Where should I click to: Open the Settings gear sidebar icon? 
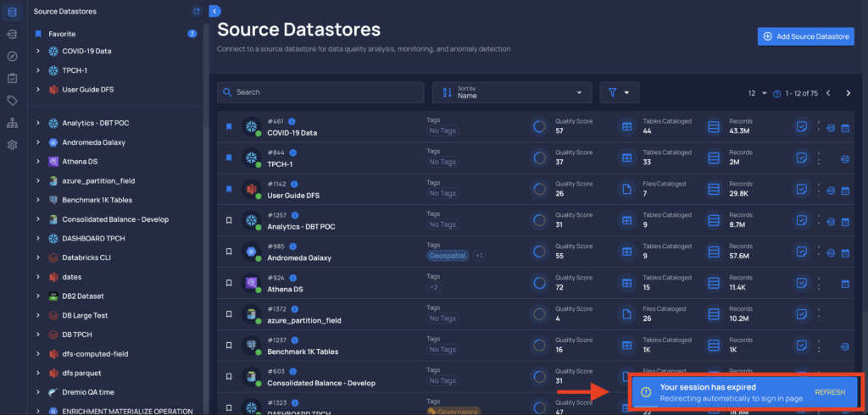click(12, 145)
